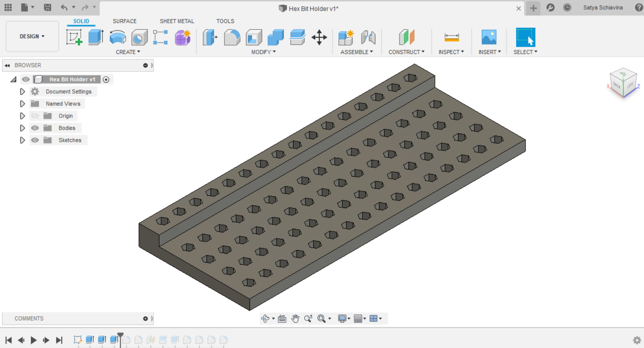Open the Revolve tool
The image size is (644, 348).
point(117,37)
